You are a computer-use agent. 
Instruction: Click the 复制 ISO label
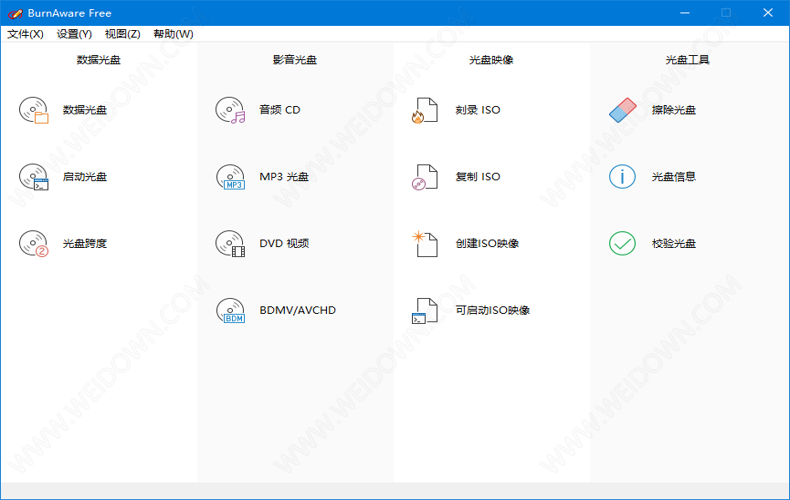(x=478, y=177)
